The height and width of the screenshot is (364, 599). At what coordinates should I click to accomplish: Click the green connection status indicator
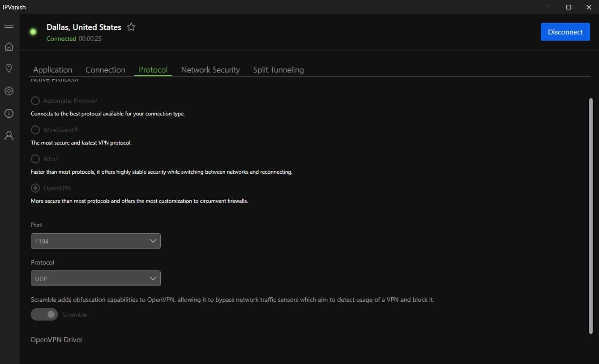pyautogui.click(x=33, y=32)
